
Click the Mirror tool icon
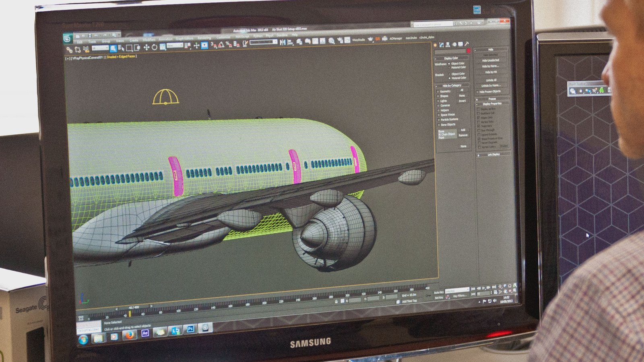click(x=283, y=42)
